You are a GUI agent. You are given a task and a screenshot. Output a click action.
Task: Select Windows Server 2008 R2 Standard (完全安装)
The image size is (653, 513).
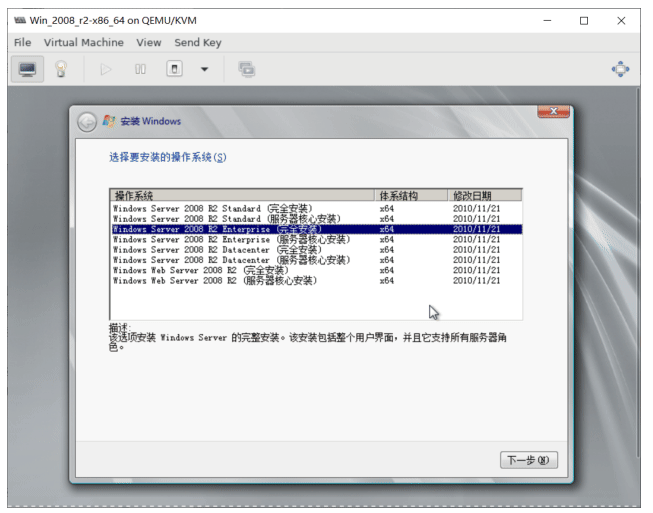[x=316, y=208]
